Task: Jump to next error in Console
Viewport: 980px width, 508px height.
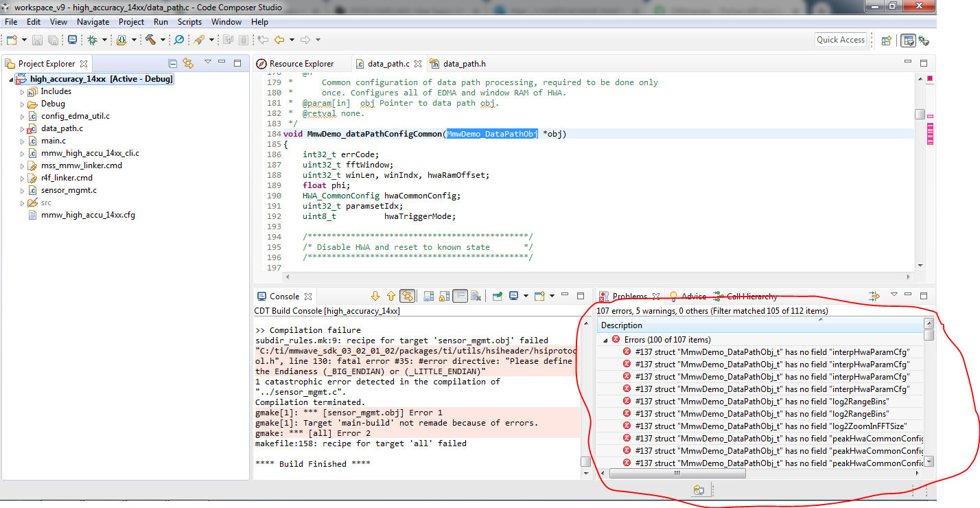Action: click(377, 296)
